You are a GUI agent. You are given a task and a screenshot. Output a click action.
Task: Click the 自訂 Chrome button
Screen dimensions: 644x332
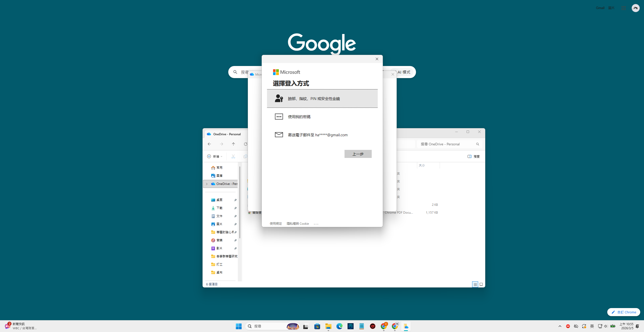624,312
